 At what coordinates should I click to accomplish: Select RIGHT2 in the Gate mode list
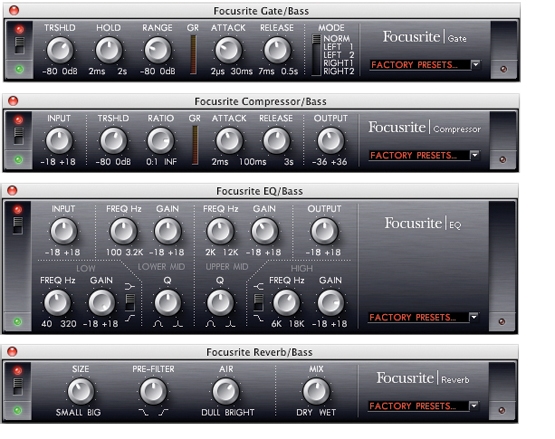[339, 71]
